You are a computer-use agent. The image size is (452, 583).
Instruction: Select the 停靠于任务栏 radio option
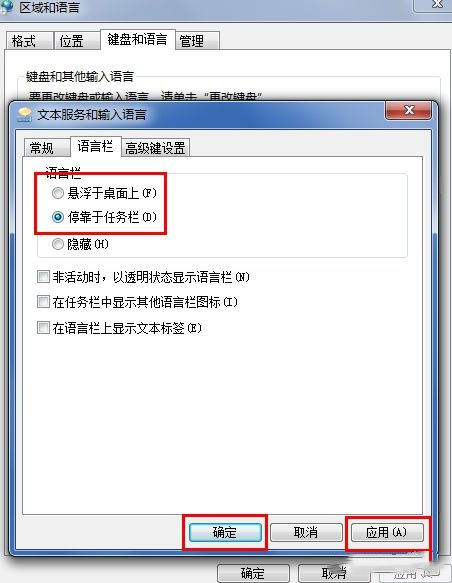[58, 217]
